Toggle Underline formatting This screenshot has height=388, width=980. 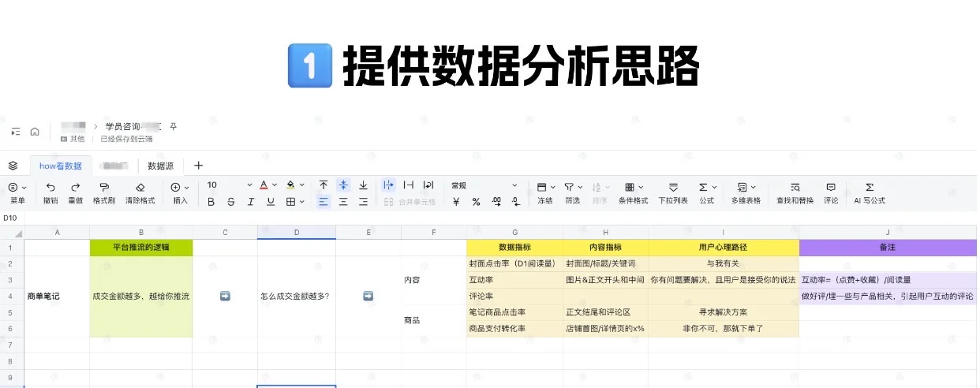coord(271,202)
